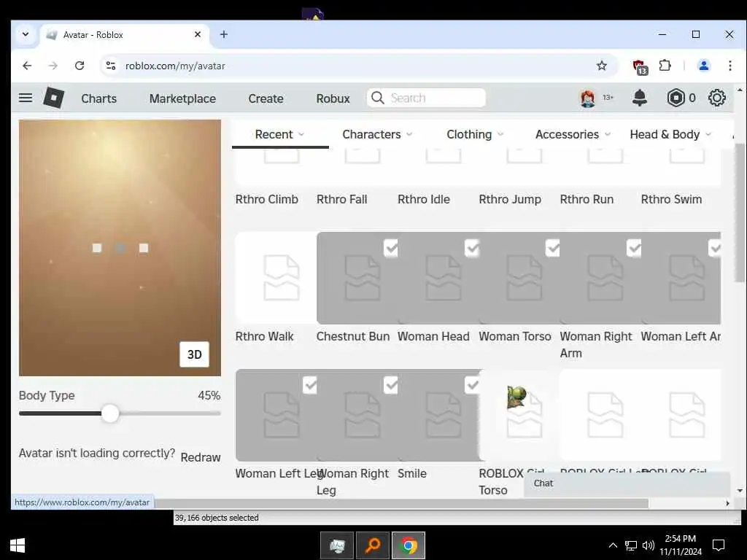This screenshot has width=747, height=560.
Task: Click the Body Type slider handle
Action: point(110,413)
